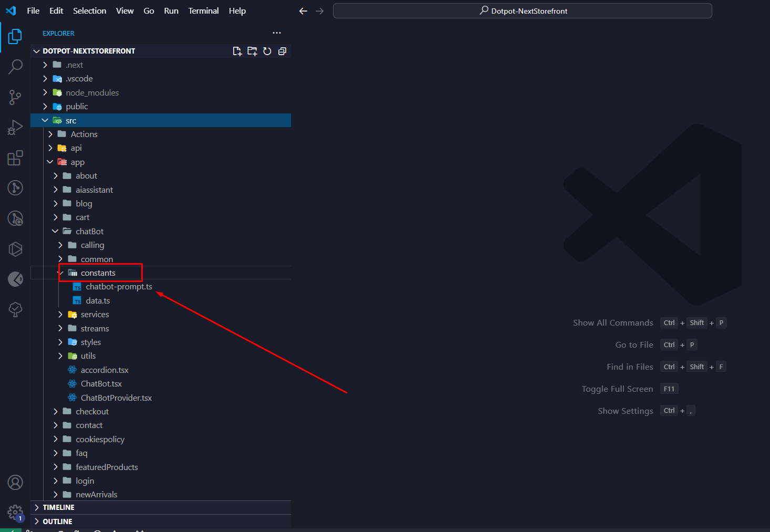Open the Accounts icon in activity bar
Screen dimensions: 770x532
click(15, 482)
